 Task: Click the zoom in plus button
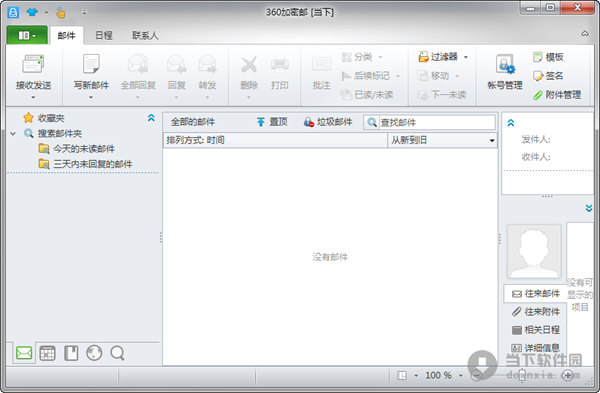pos(568,376)
